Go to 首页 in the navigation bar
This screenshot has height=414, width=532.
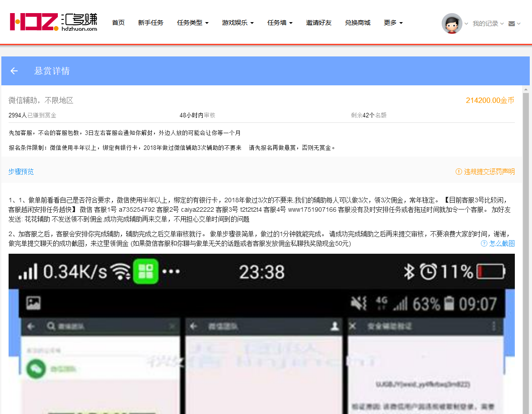(118, 23)
